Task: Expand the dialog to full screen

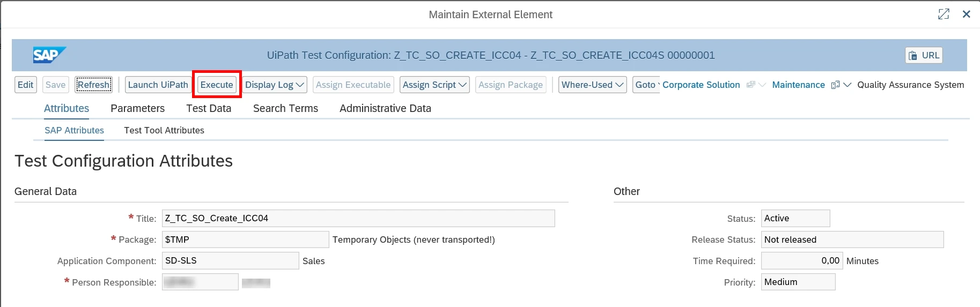Action: coord(944,14)
